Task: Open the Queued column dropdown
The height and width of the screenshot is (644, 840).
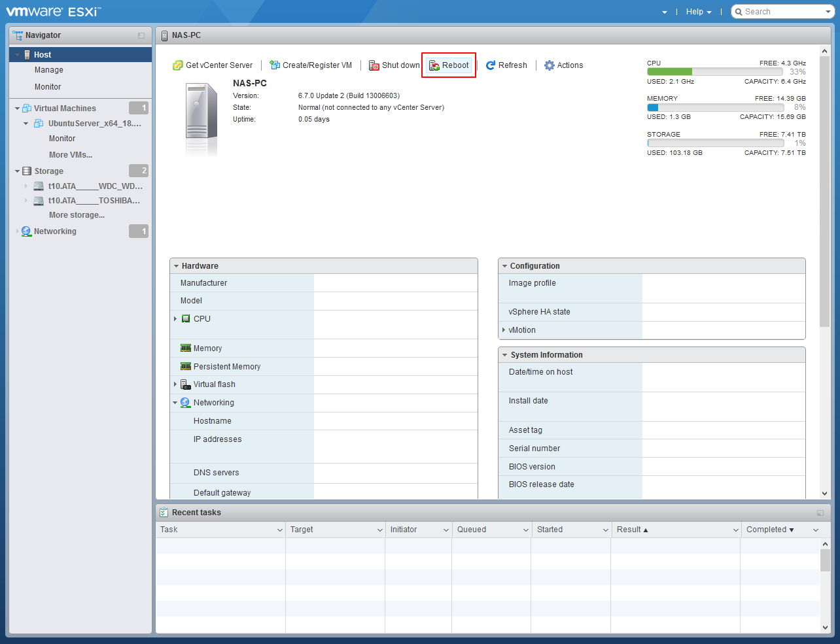Action: click(x=525, y=530)
